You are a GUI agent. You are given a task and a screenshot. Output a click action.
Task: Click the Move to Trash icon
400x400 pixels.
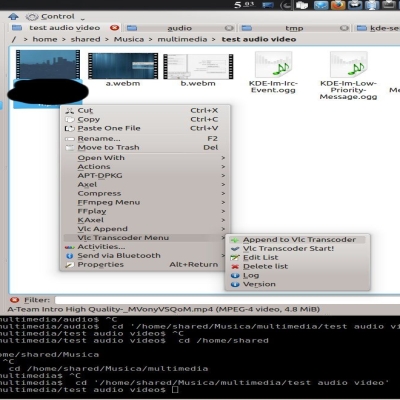(69, 148)
